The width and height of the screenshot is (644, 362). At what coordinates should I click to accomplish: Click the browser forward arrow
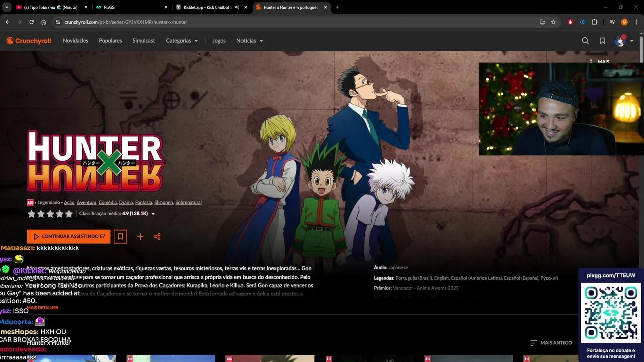pos(19,22)
